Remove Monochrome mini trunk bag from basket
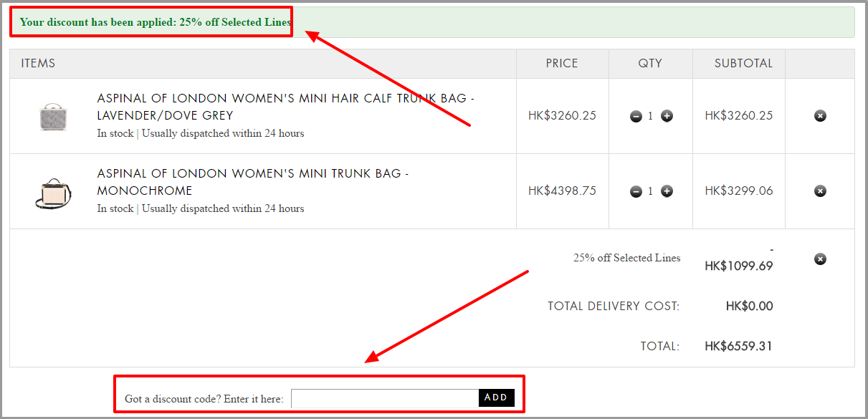Viewport: 868px width, 419px height. [820, 191]
